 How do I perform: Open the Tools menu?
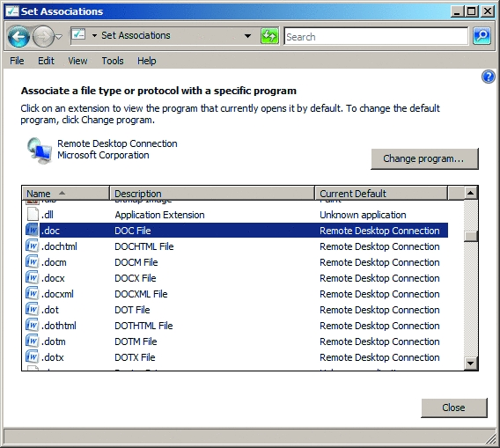click(113, 61)
